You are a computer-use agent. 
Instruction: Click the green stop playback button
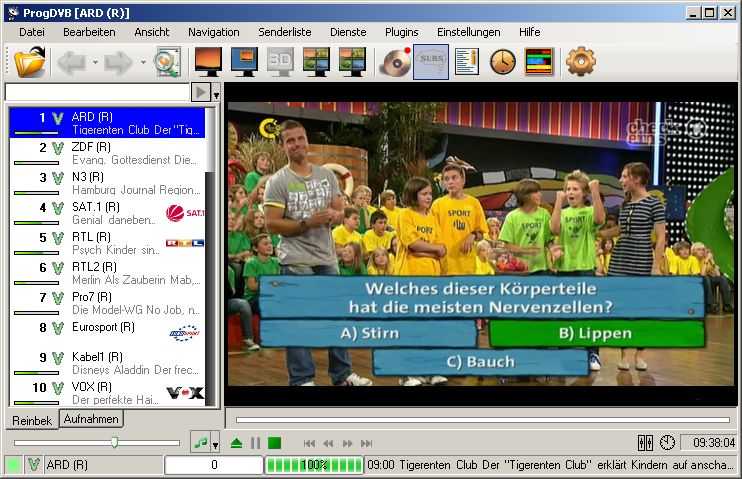274,443
